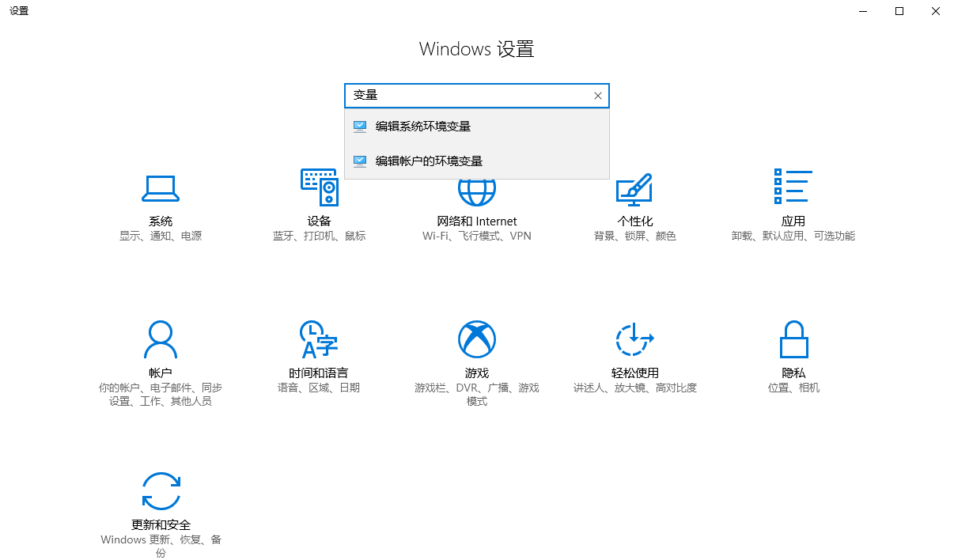Open the 设备 keyboard and speaker icon

click(x=319, y=188)
